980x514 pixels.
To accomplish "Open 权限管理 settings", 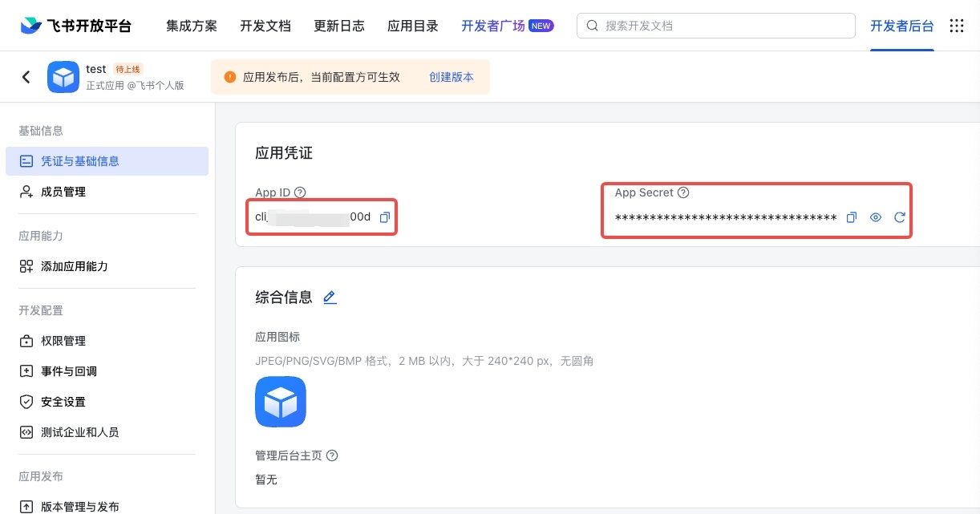I will tap(63, 341).
